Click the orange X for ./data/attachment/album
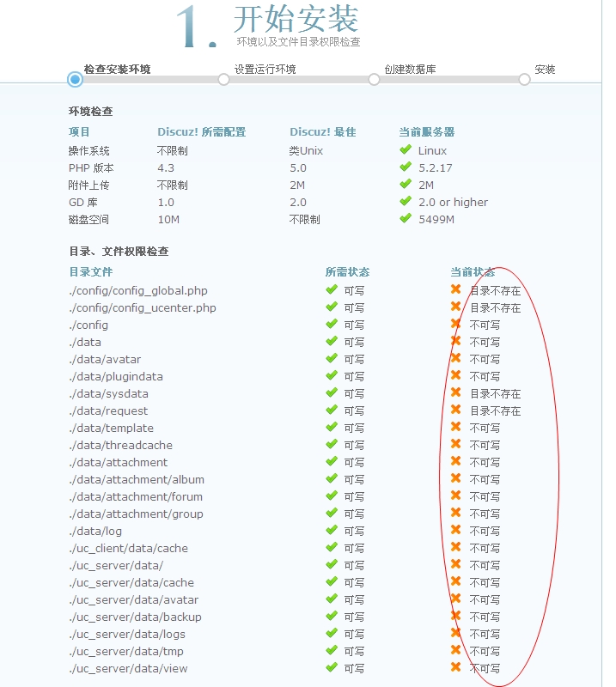616x687 pixels. (456, 478)
